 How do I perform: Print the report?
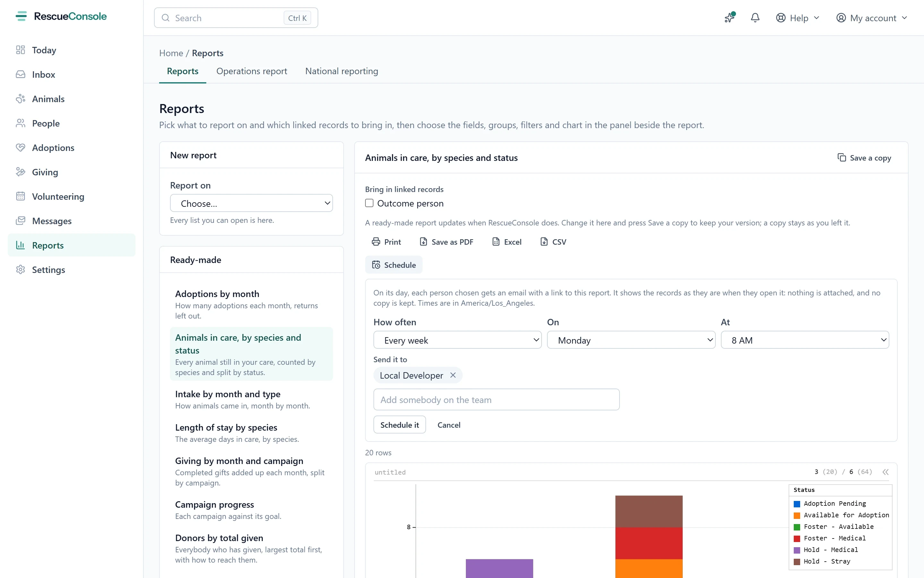[x=386, y=241]
